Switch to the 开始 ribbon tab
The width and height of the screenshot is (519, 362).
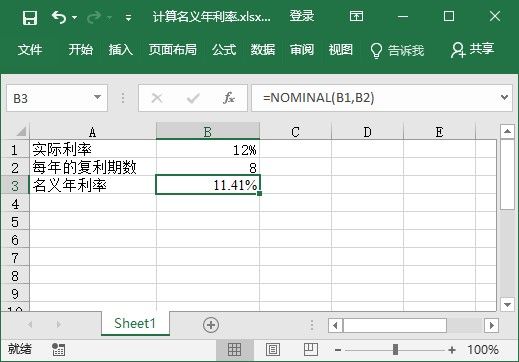[81, 50]
